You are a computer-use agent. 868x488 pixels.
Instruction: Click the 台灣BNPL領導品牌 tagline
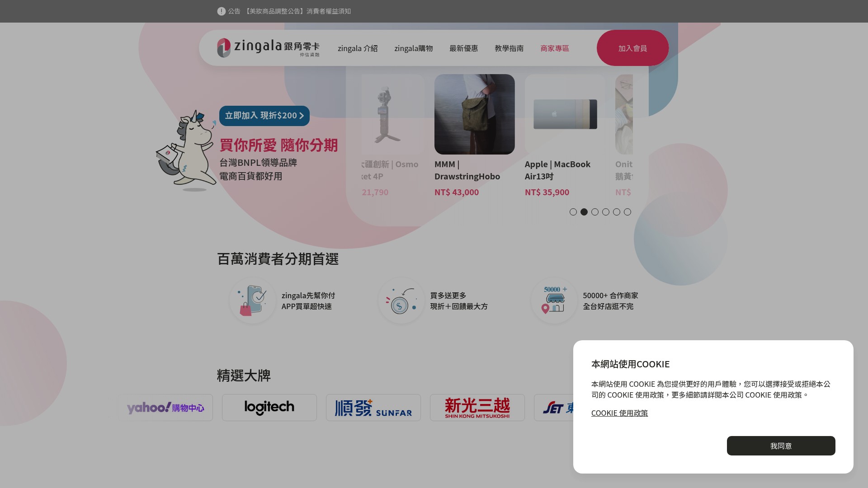pos(258,163)
